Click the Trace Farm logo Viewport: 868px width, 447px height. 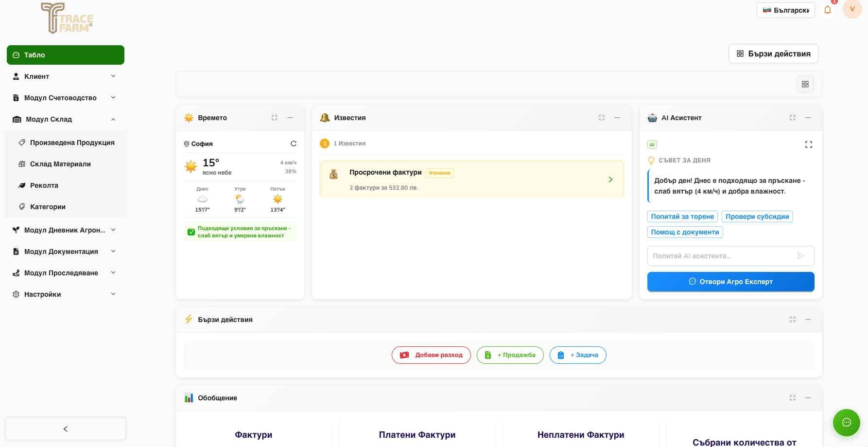click(x=67, y=18)
